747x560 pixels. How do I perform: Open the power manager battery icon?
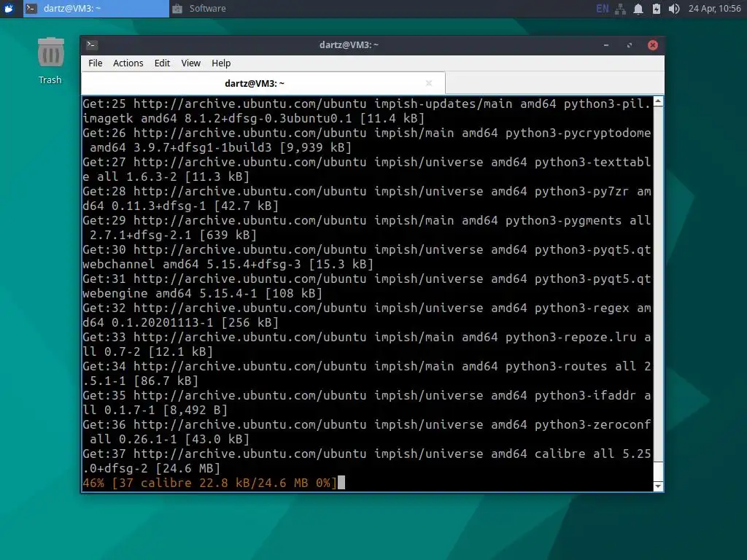click(656, 9)
